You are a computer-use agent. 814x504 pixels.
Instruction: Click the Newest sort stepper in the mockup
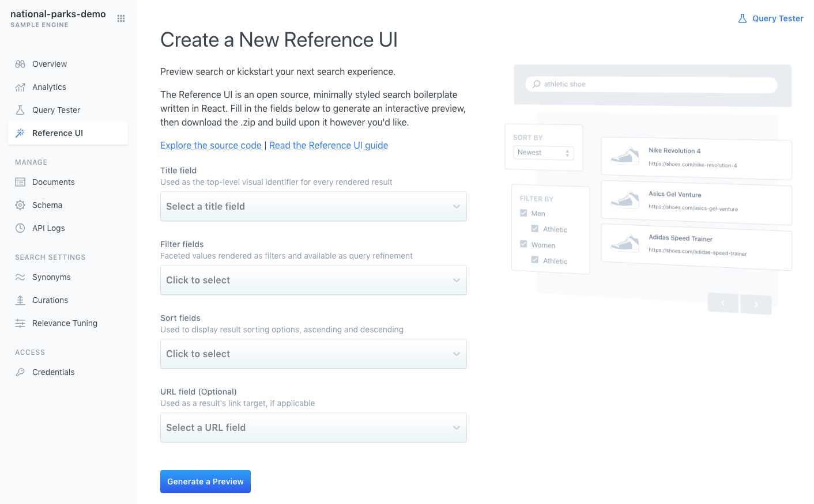(x=567, y=152)
